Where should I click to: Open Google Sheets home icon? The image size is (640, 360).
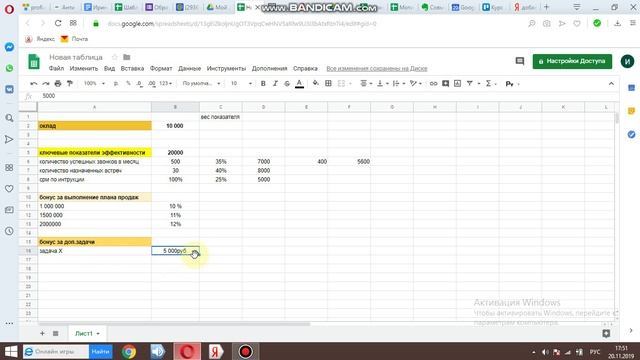pyautogui.click(x=34, y=62)
